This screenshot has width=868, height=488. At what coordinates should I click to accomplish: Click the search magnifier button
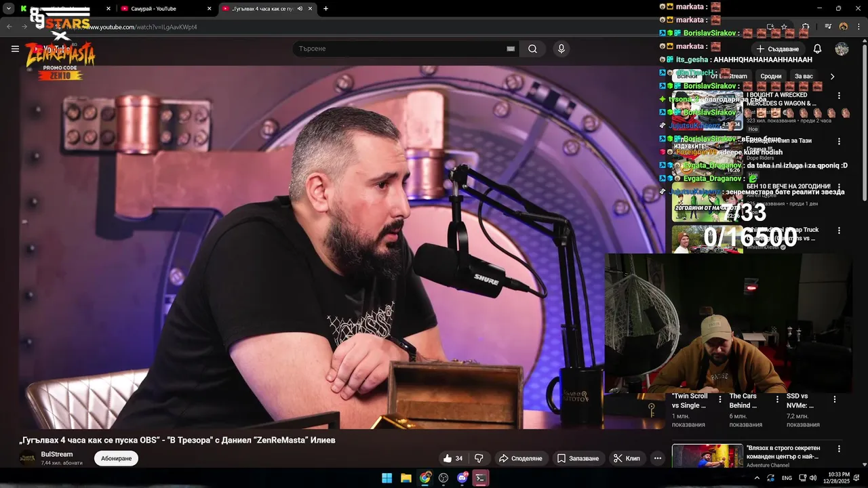coord(532,49)
